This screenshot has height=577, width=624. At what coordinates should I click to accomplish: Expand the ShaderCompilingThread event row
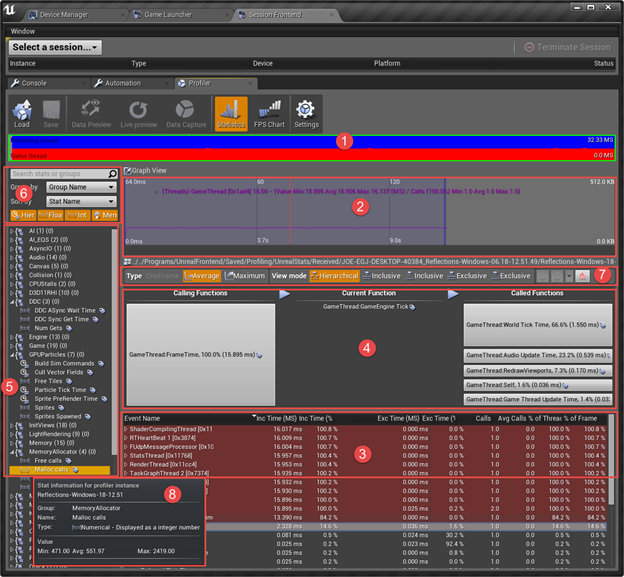coord(126,429)
